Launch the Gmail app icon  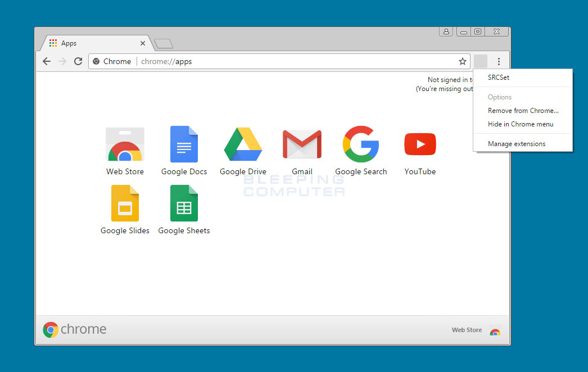coord(302,144)
